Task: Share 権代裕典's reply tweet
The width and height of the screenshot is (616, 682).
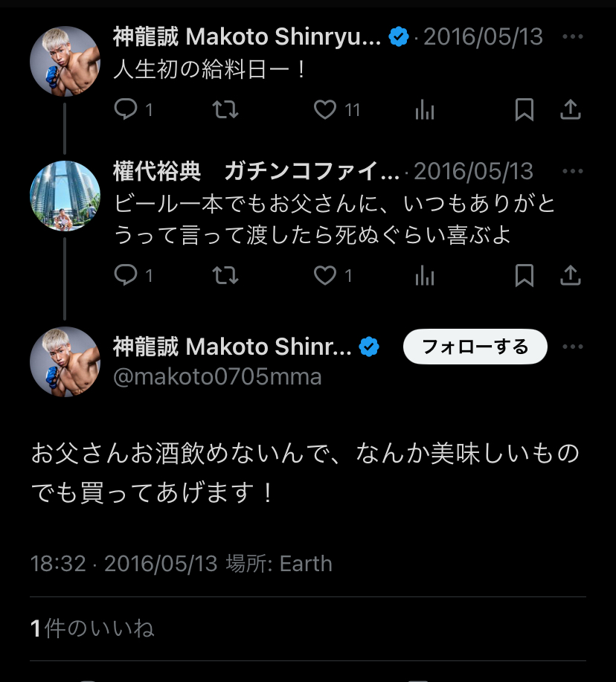Action: coord(571,275)
